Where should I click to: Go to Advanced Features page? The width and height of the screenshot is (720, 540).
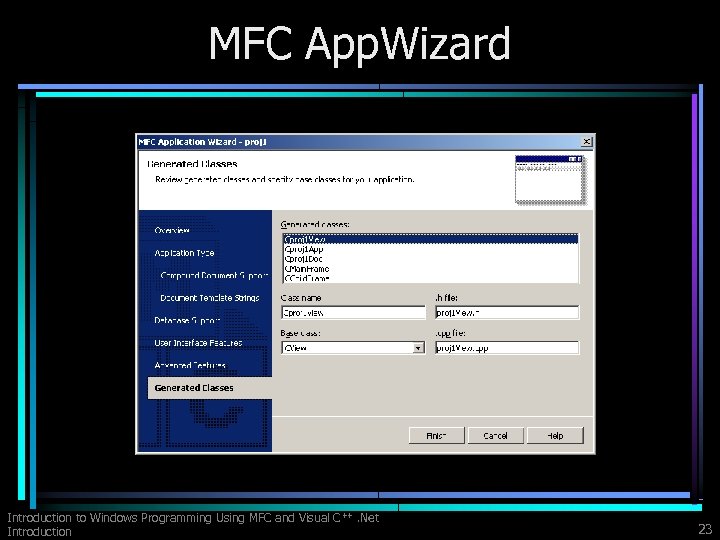point(190,366)
